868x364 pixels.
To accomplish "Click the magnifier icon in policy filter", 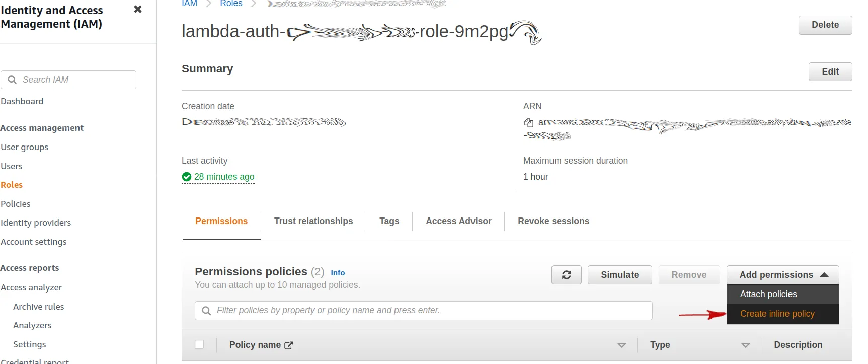I will click(206, 311).
